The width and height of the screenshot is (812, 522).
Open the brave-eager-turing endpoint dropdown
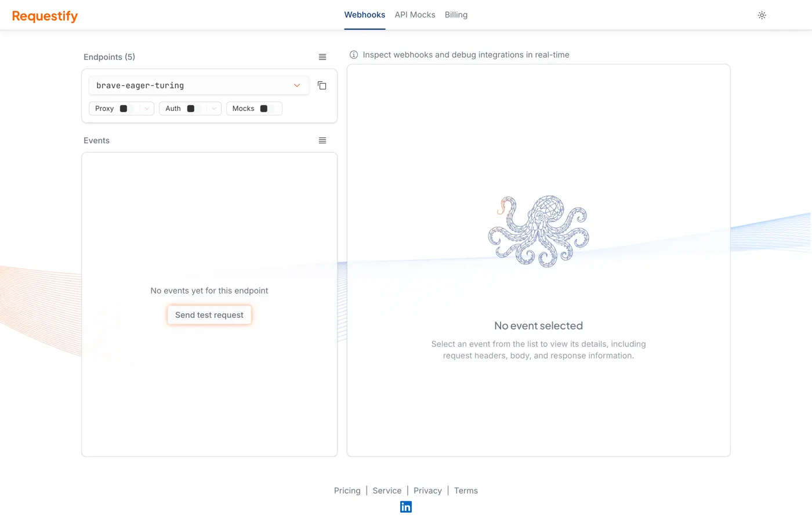click(x=198, y=85)
